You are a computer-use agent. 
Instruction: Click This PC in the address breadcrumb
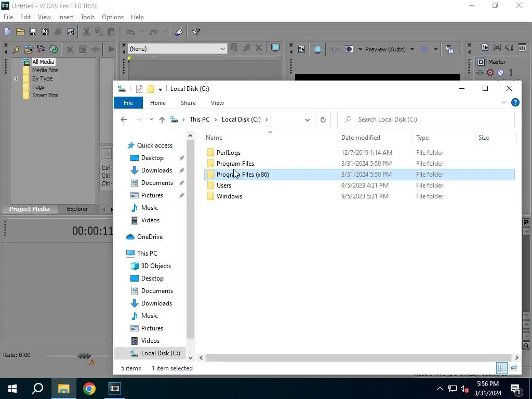[199, 119]
